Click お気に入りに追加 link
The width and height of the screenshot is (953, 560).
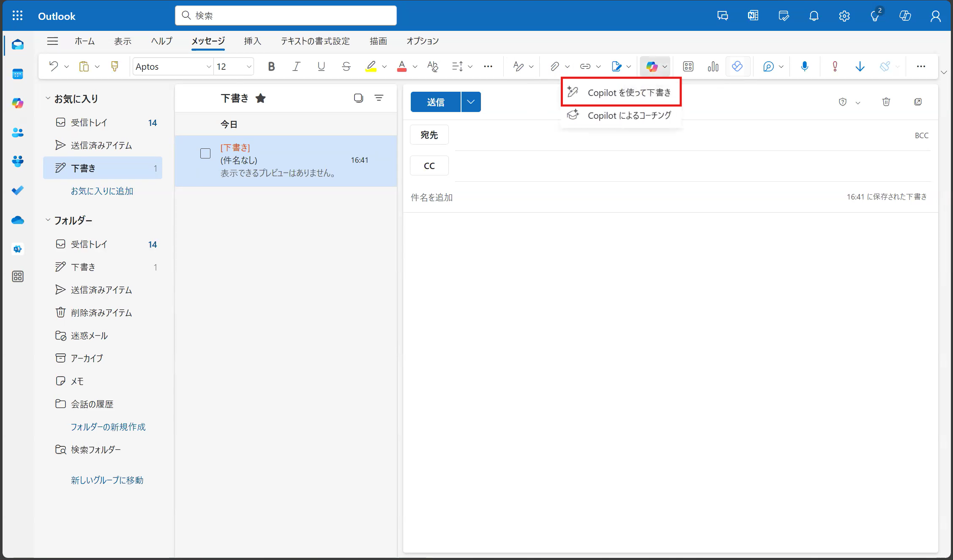(x=102, y=191)
